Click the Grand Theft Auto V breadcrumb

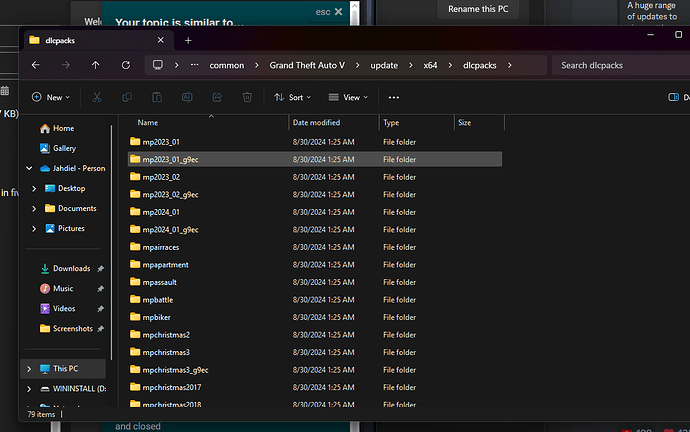(x=307, y=65)
